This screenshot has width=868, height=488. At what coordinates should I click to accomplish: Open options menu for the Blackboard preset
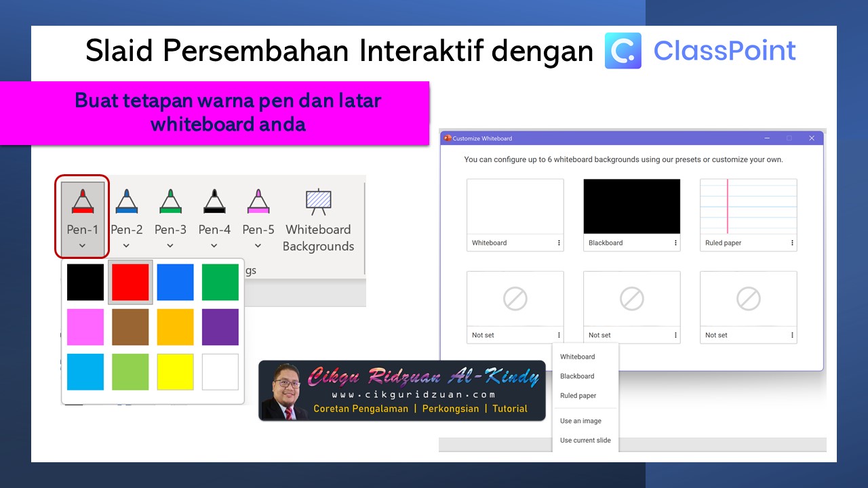[x=675, y=242]
